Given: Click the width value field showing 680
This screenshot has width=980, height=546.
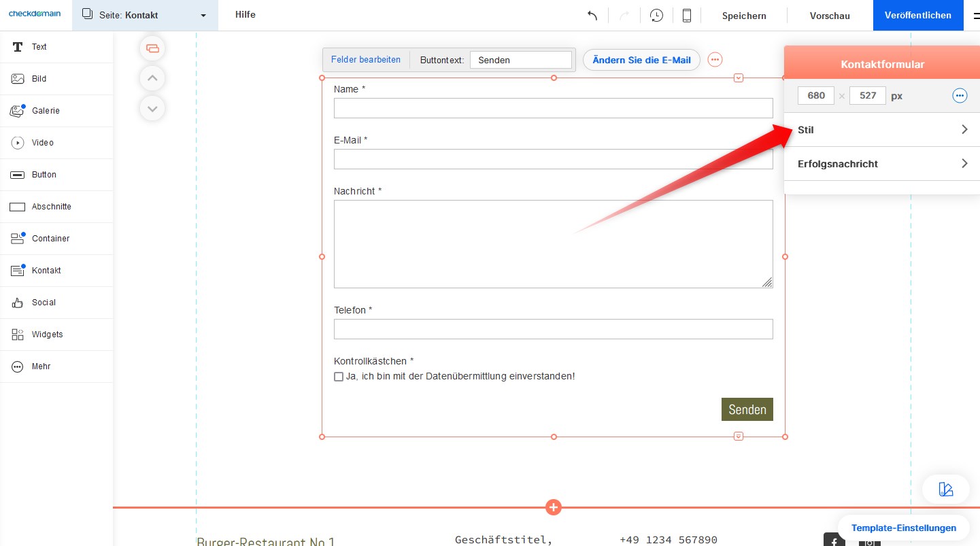Looking at the screenshot, I should [x=816, y=96].
